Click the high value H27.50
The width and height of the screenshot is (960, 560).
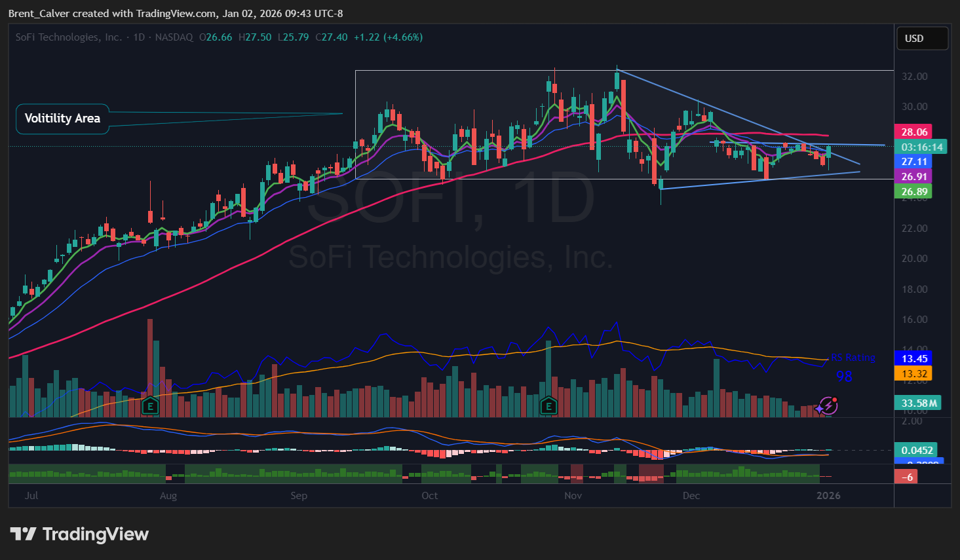click(x=255, y=37)
